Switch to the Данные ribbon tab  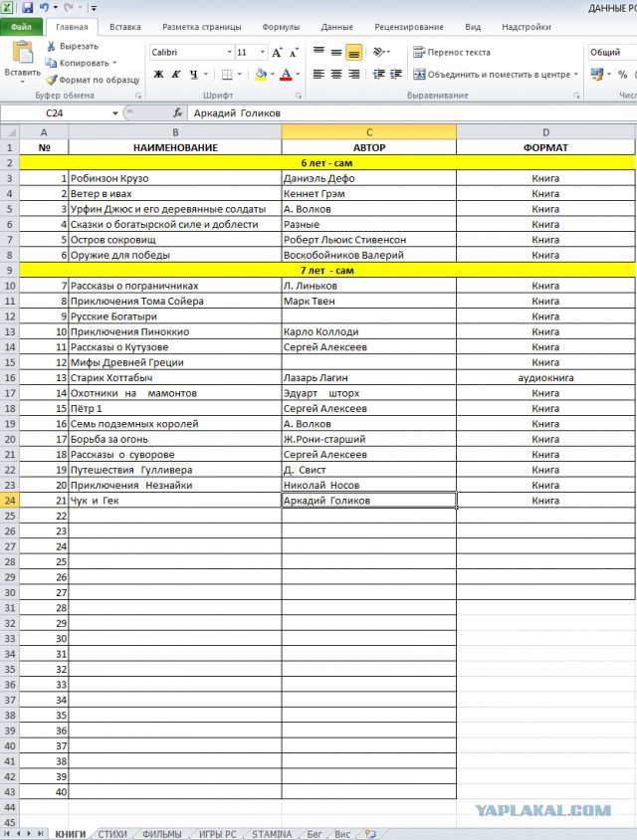click(x=336, y=27)
